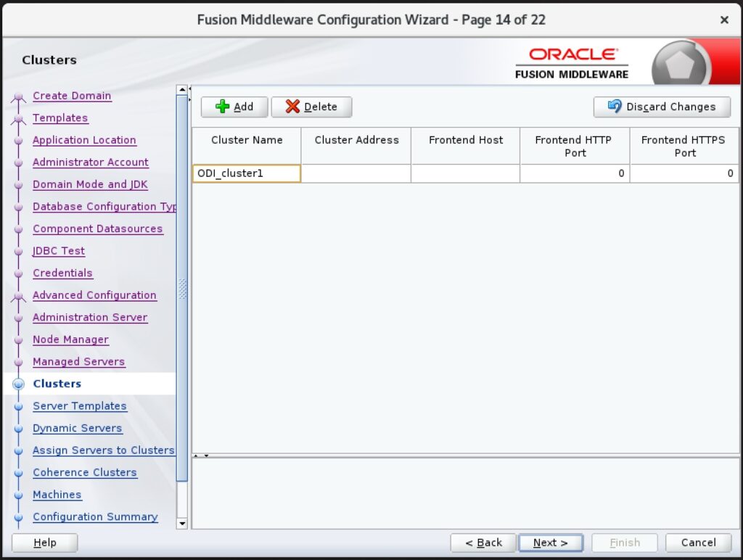Go to Administrator Account step
Viewport: 743px width, 560px height.
(91, 162)
